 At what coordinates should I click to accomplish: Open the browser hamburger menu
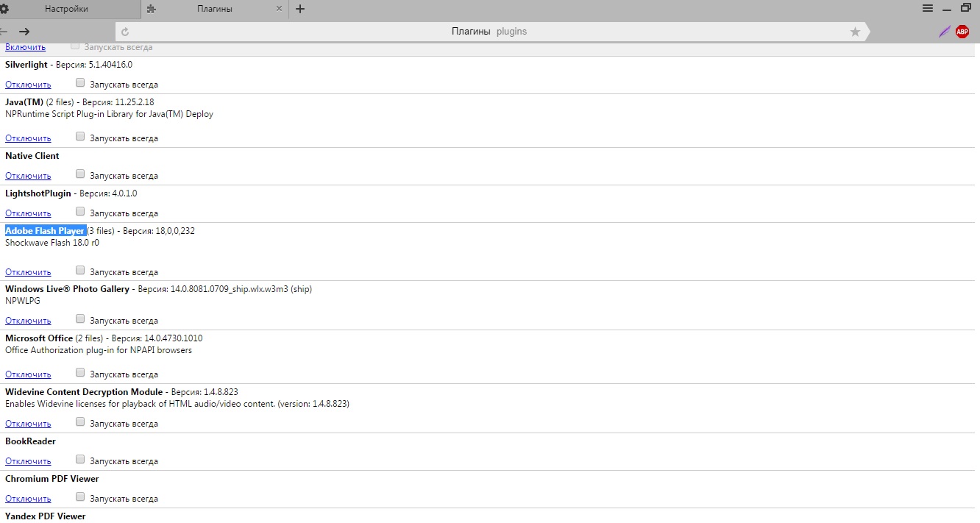[928, 8]
